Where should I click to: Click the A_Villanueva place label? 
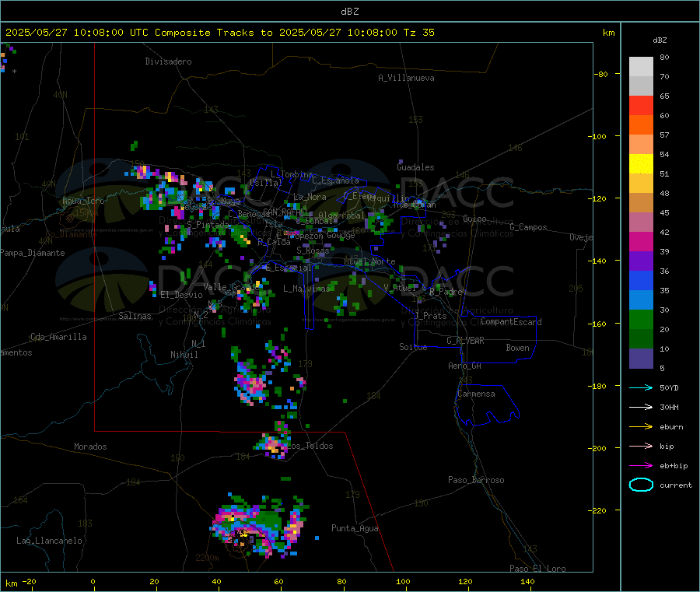click(406, 78)
